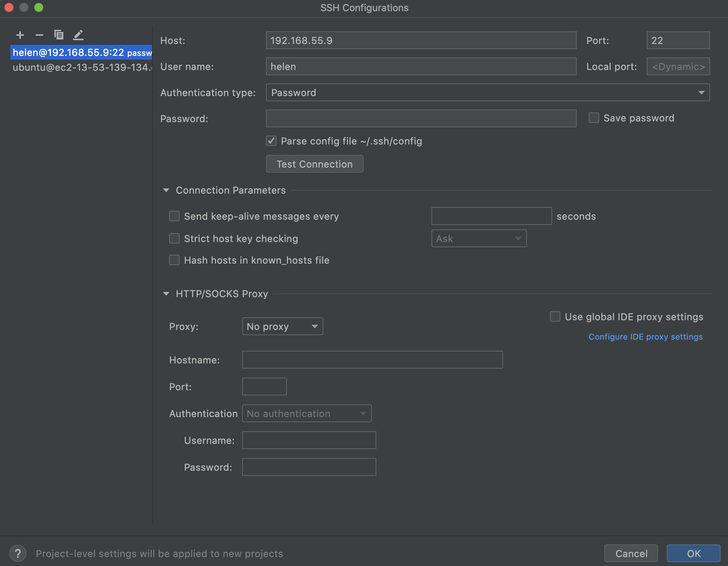
Task: Toggle Parse config file ~/.ssh/config checkbox
Action: (270, 141)
